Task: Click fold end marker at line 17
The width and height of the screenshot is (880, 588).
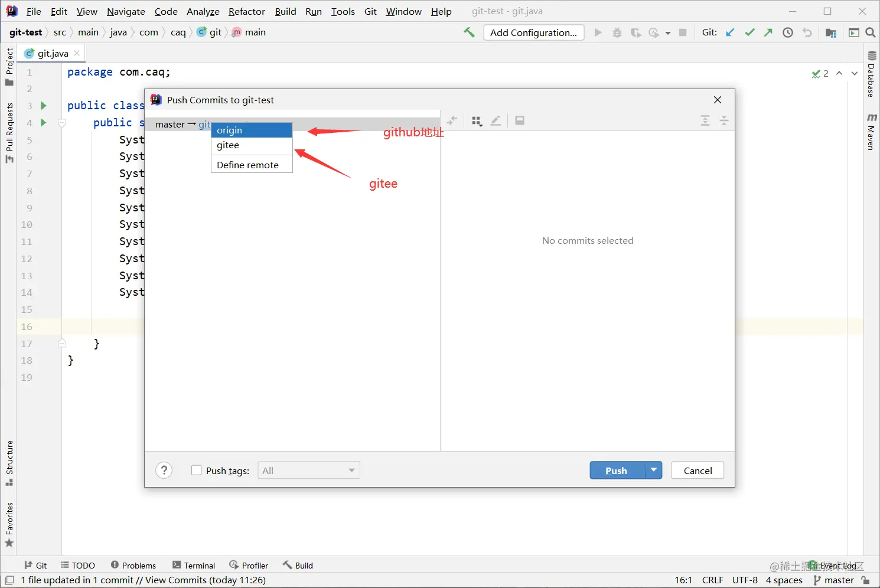Action: [x=61, y=343]
